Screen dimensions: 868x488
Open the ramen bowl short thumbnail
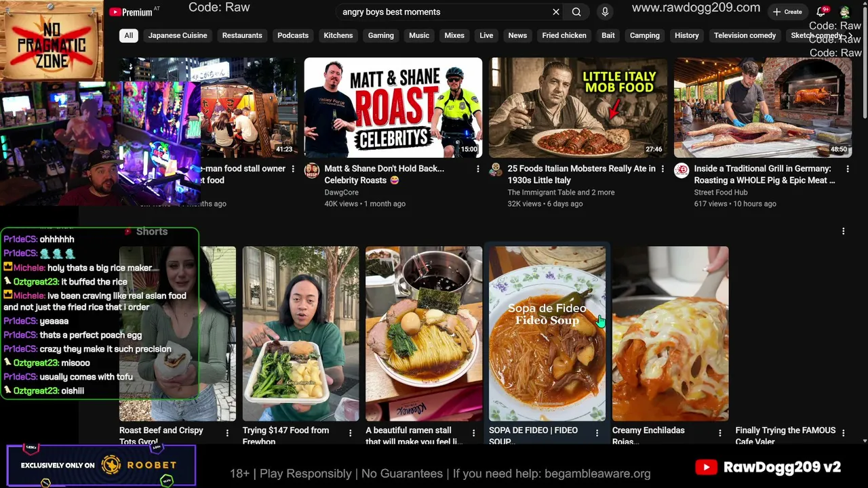point(424,333)
